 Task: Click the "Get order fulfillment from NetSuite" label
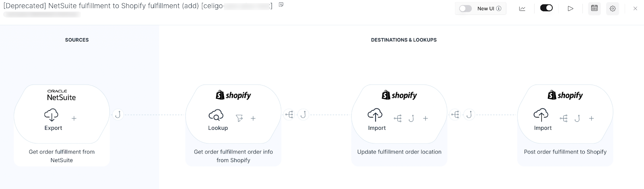pyautogui.click(x=62, y=156)
